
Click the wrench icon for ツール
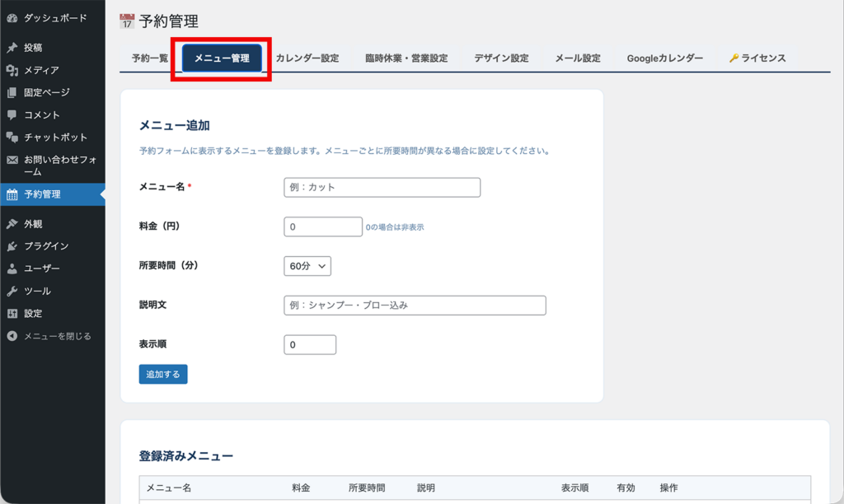point(12,291)
